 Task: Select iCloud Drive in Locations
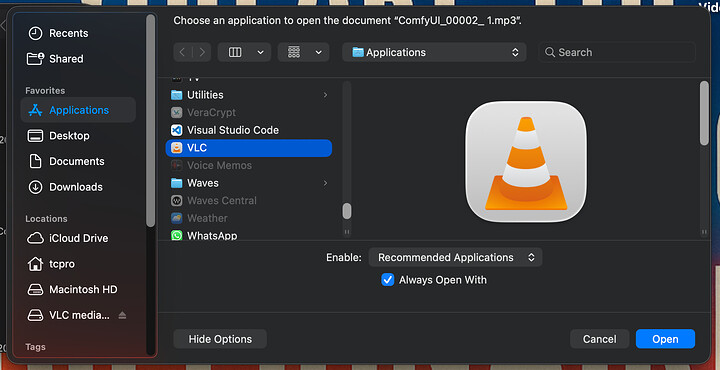pos(78,238)
